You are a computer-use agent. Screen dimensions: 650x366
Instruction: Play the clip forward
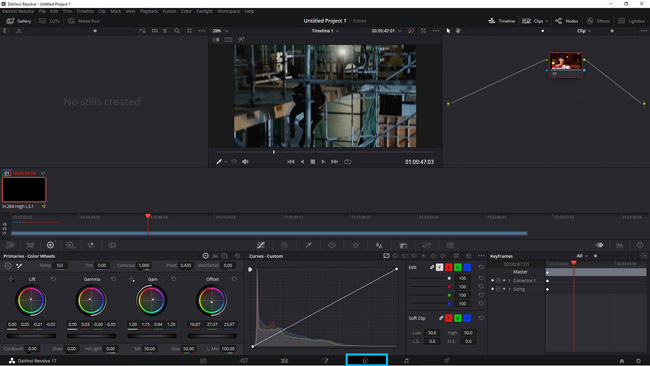[x=323, y=162]
